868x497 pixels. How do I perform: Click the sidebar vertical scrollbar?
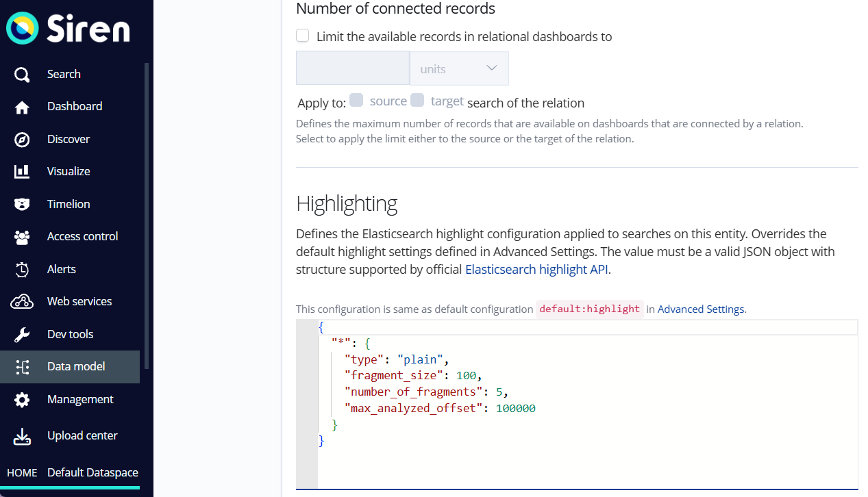[146, 216]
